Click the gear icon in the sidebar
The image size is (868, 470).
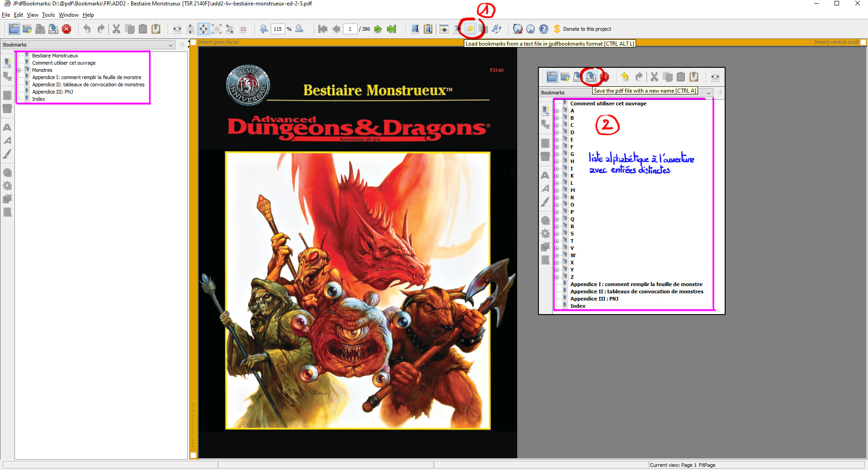7,186
